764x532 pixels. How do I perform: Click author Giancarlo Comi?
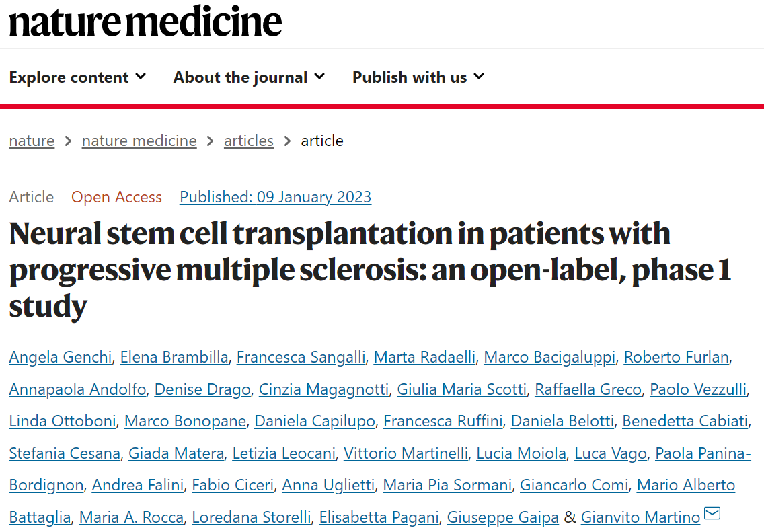(x=575, y=485)
